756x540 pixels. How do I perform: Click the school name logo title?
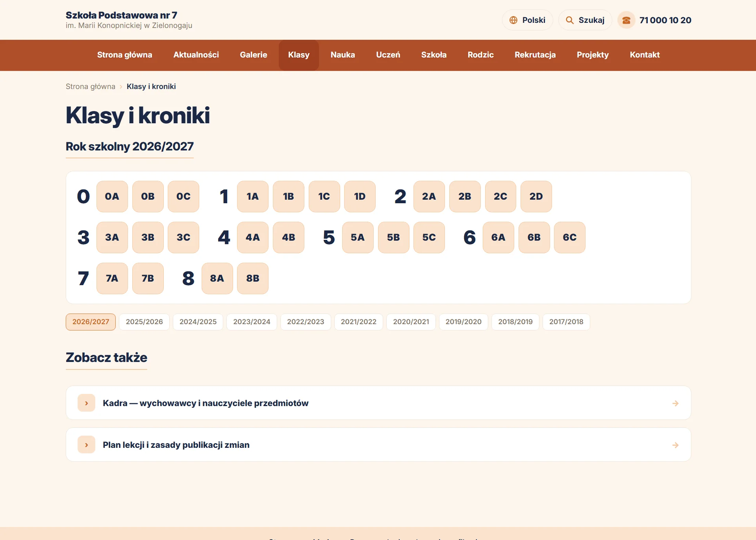121,15
